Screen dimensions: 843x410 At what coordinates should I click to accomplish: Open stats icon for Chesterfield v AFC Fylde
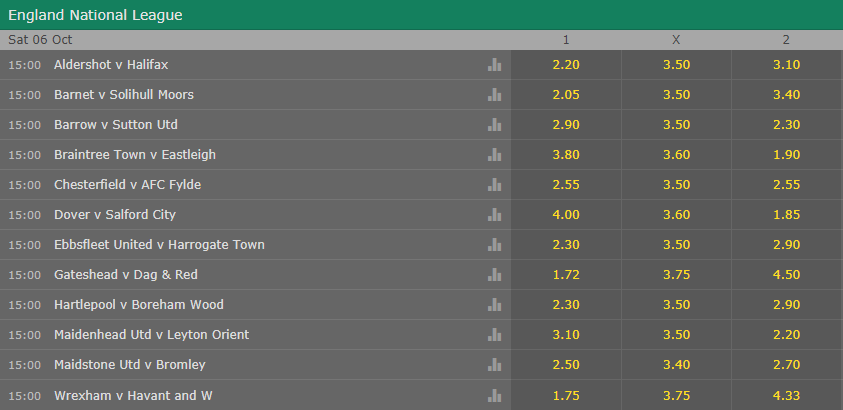pyautogui.click(x=494, y=185)
